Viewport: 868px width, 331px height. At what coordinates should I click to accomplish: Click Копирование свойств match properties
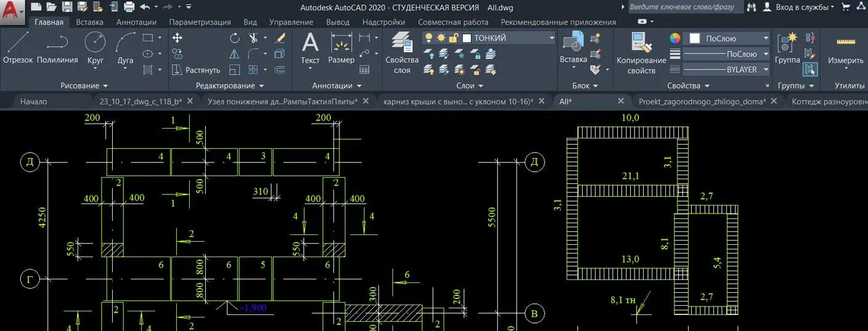(641, 53)
